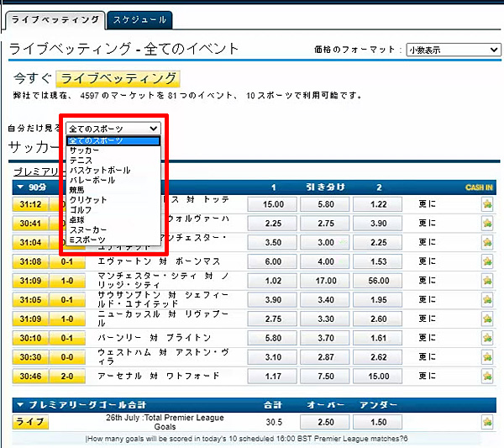Select highlighted 全てのスポーツ list option
This screenshot has height=448, width=504.
pyautogui.click(x=113, y=141)
